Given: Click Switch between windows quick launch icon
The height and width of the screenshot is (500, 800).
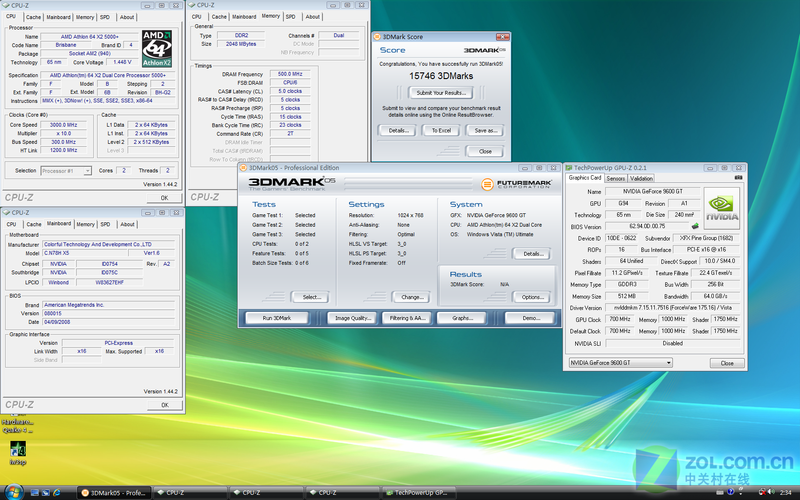Looking at the screenshot, I should coord(45,492).
